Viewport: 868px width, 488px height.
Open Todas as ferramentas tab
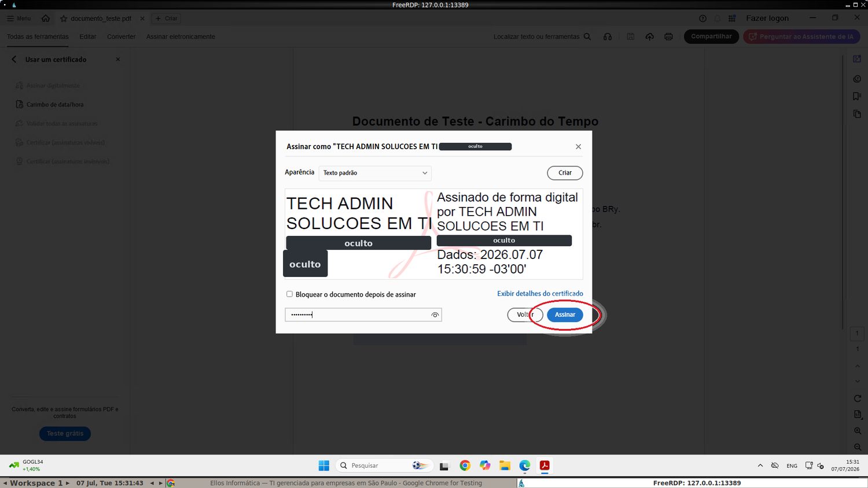[38, 36]
